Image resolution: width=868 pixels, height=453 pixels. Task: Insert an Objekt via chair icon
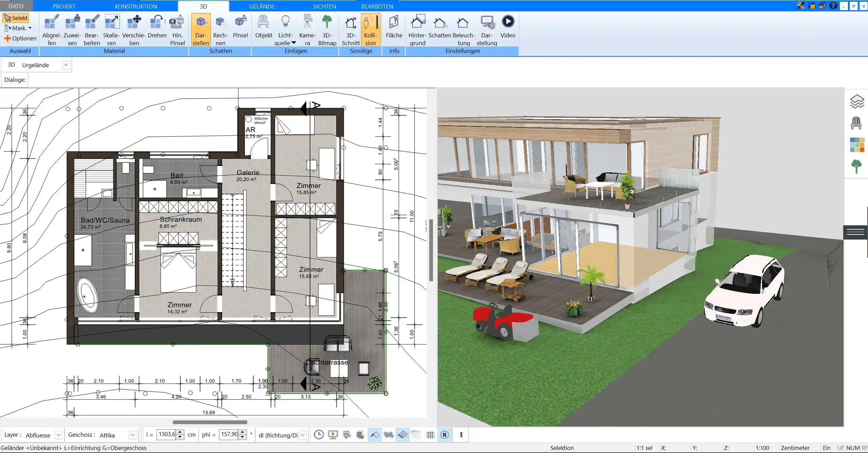[x=264, y=26]
